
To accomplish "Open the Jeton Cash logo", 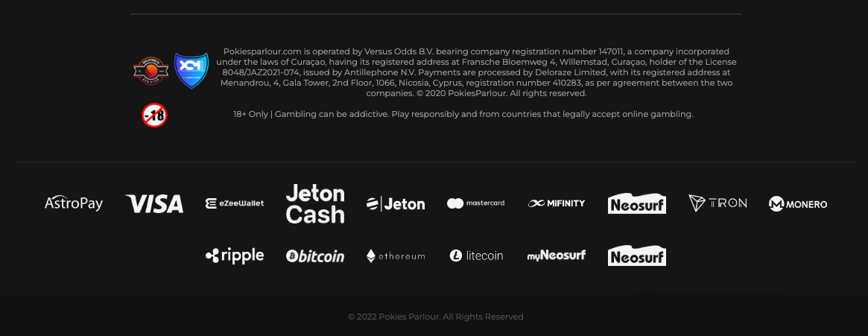I will 315,203.
